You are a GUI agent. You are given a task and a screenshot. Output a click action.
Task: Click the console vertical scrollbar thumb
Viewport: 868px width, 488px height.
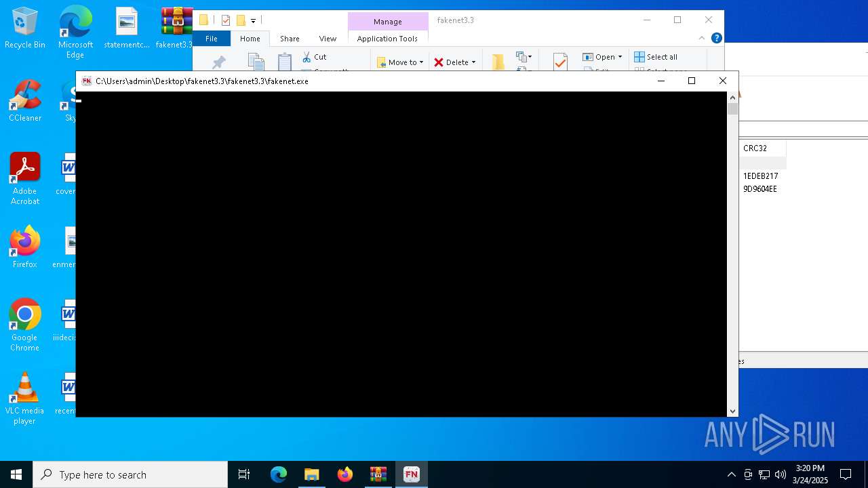click(x=732, y=109)
